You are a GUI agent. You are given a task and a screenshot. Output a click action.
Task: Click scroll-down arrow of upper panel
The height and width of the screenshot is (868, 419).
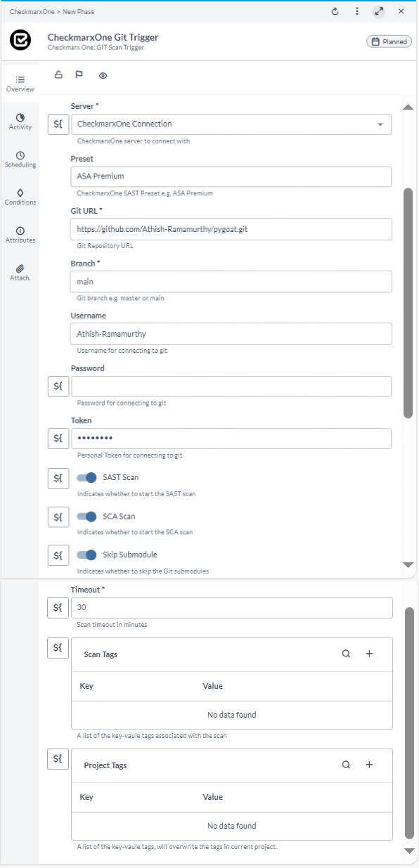click(x=408, y=565)
